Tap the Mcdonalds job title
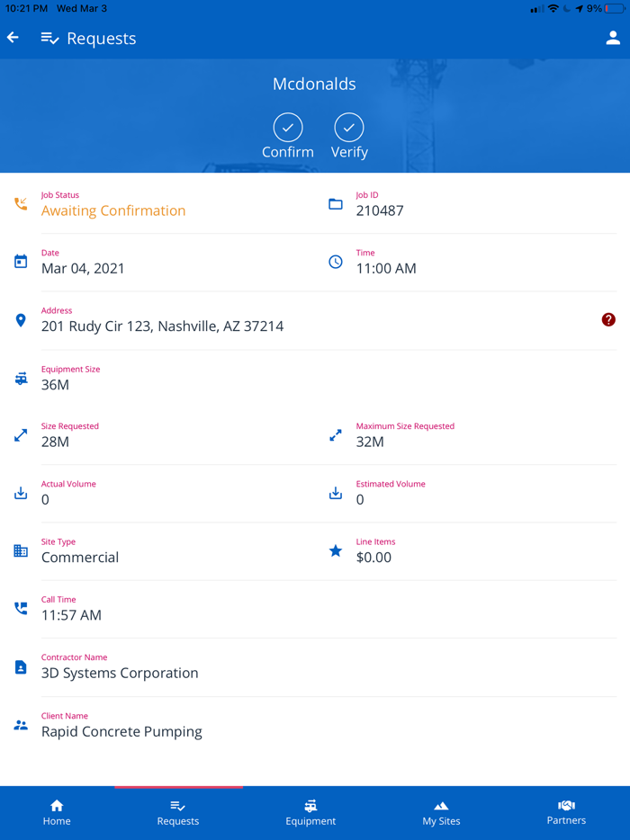The image size is (630, 840). (314, 84)
